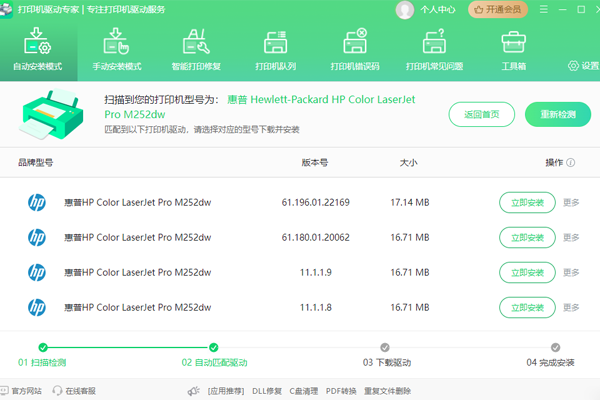Open 智能打印修复 smart print repair
Screen dimensions: 600x400
(x=195, y=50)
